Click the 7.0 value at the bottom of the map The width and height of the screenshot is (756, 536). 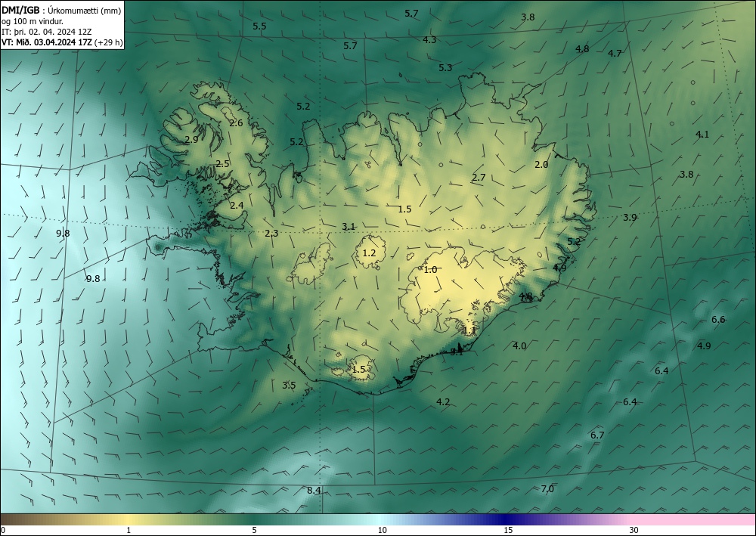(547, 489)
